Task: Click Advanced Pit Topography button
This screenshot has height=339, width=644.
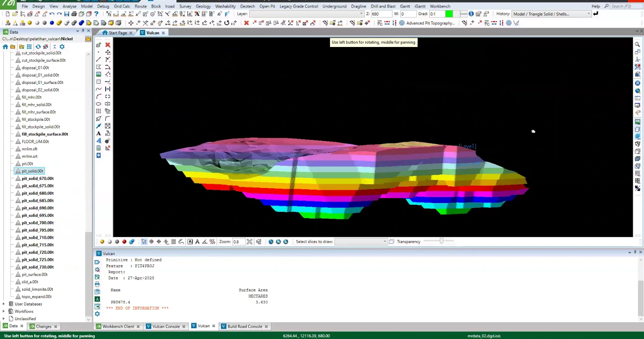Action: click(x=427, y=23)
